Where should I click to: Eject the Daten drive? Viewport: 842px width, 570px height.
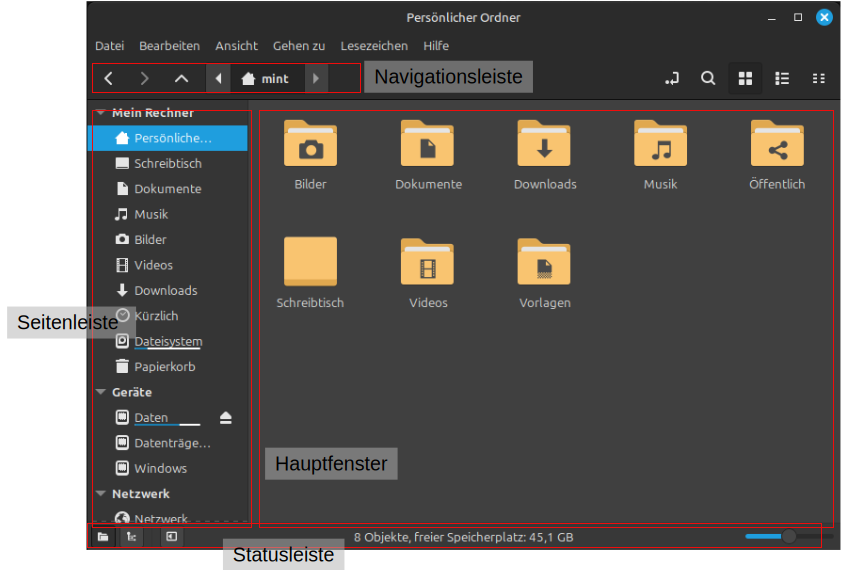click(x=226, y=418)
